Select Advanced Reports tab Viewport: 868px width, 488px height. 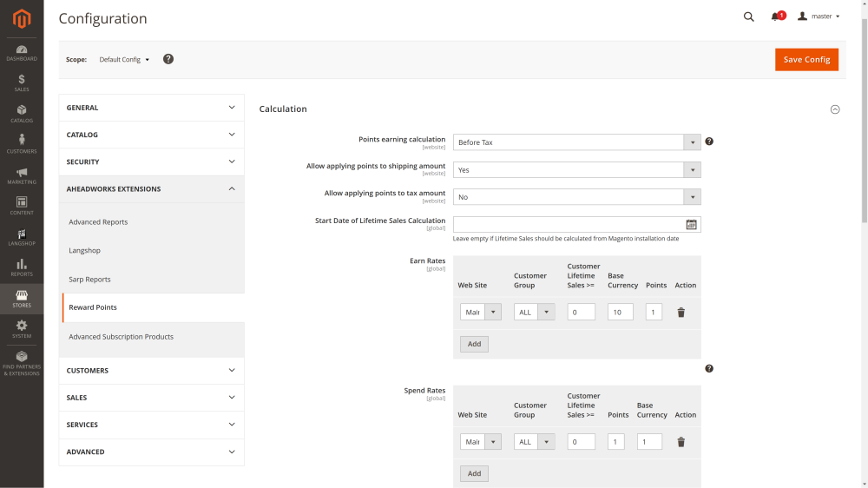(98, 222)
